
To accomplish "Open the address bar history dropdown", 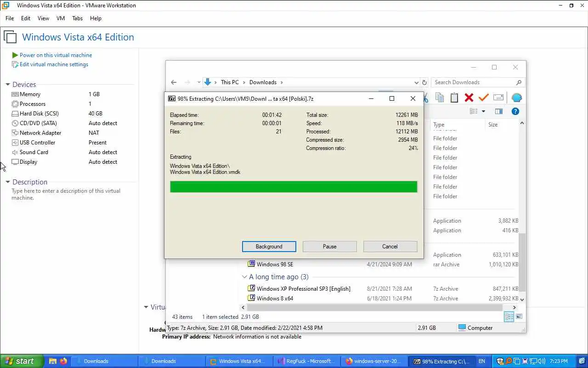I will coord(416,82).
